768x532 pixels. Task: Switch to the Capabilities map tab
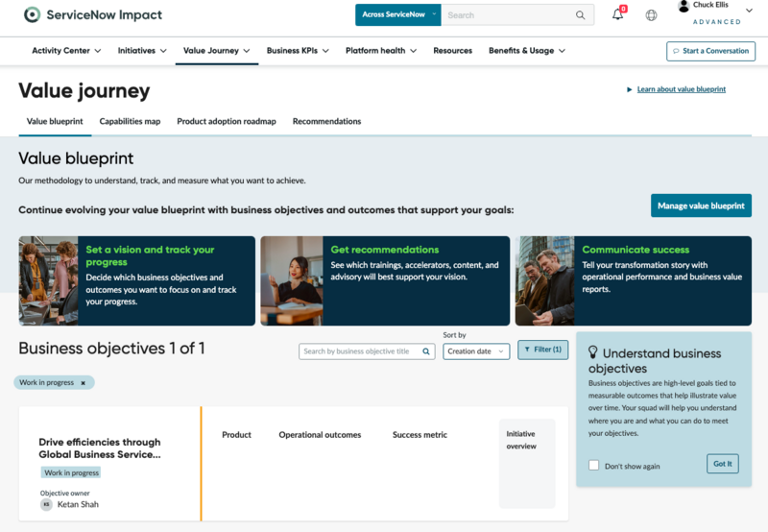click(130, 121)
